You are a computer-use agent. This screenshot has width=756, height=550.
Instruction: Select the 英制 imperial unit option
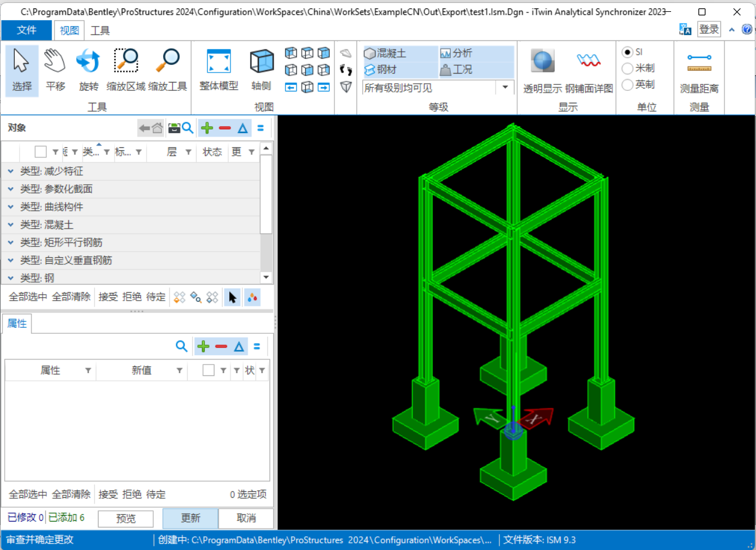pos(627,85)
